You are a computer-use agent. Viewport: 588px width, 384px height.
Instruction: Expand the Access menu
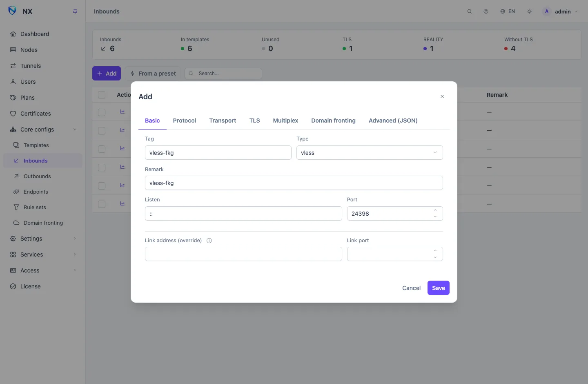(43, 270)
